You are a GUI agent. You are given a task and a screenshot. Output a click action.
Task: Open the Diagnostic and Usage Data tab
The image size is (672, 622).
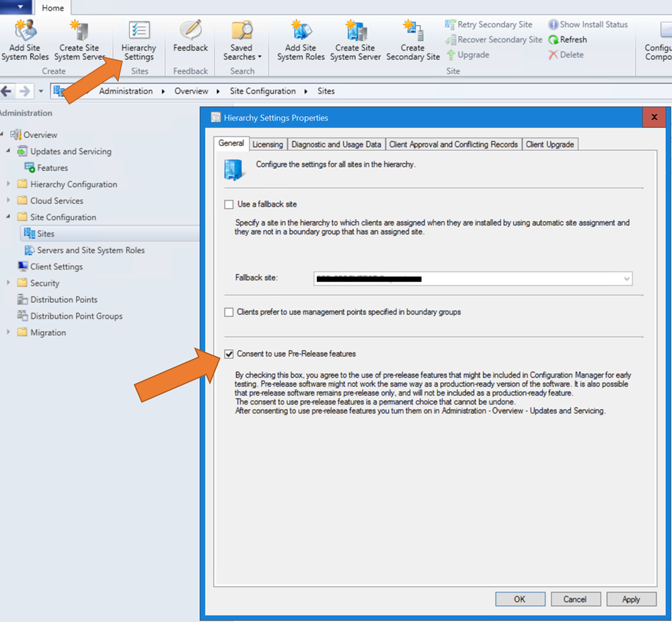[336, 144]
